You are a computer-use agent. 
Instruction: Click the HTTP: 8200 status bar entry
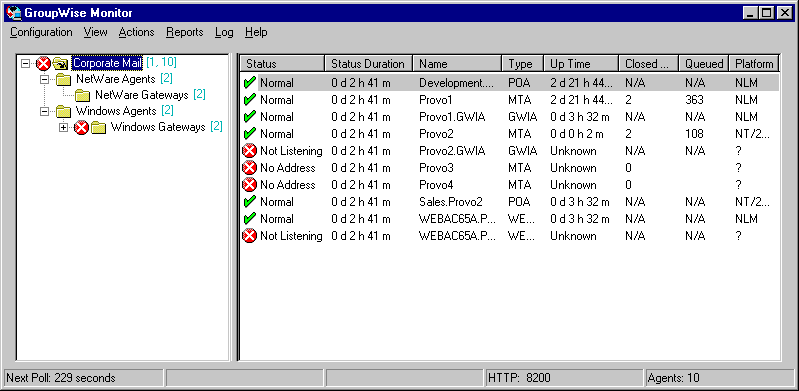click(564, 378)
